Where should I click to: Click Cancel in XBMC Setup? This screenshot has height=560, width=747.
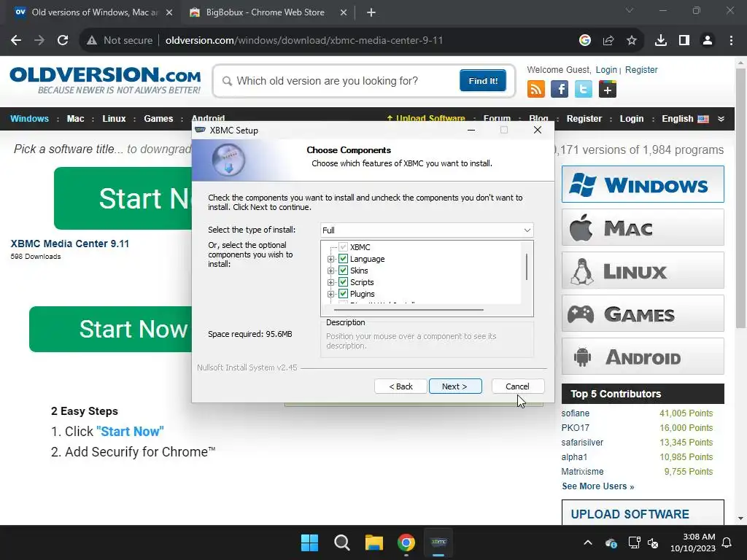click(517, 386)
